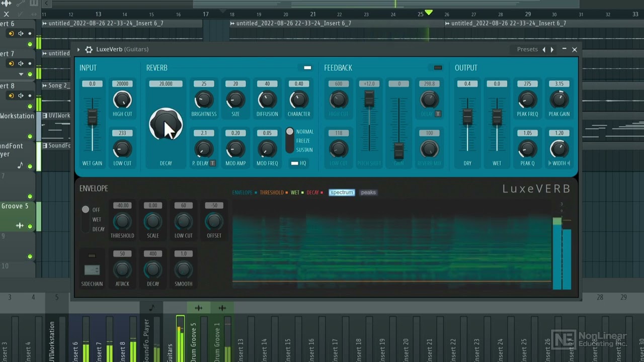The image size is (644, 362).
Task: Click the SIZE knob
Action: pos(235,100)
